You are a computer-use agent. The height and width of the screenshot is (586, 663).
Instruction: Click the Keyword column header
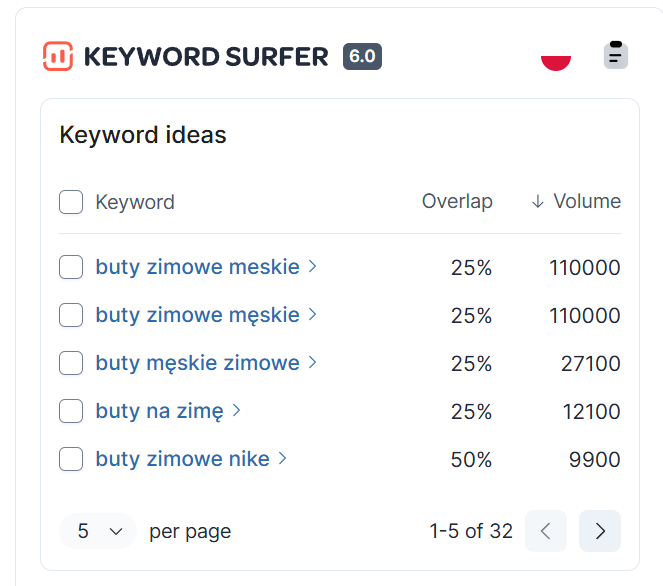(135, 202)
